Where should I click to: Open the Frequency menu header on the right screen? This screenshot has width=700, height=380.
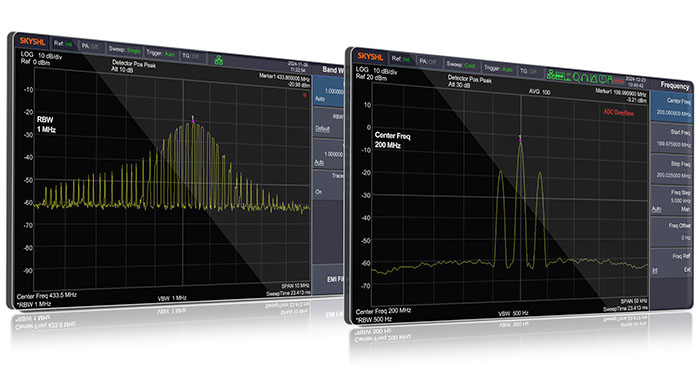tap(675, 85)
